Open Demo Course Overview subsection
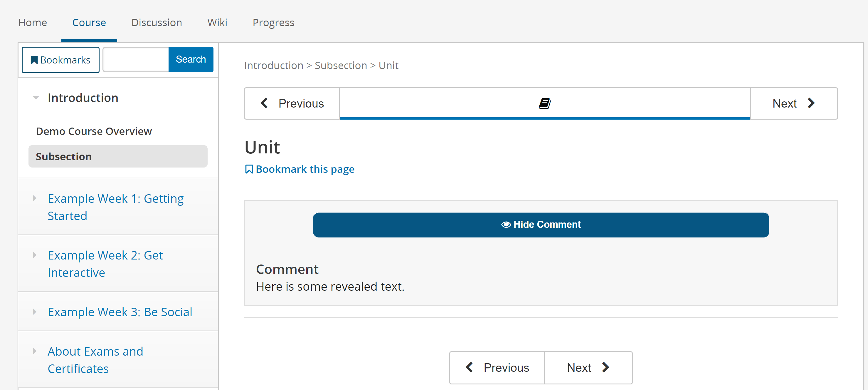The width and height of the screenshot is (868, 390). point(94,131)
